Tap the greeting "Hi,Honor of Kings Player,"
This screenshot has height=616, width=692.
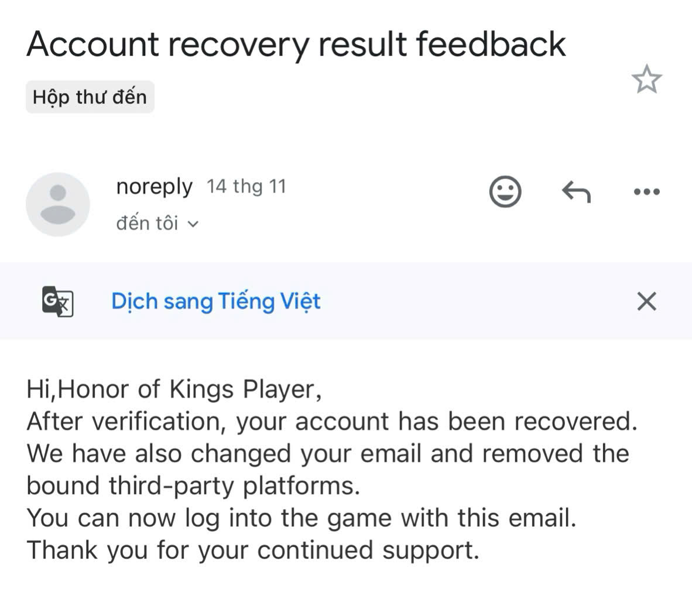(174, 389)
